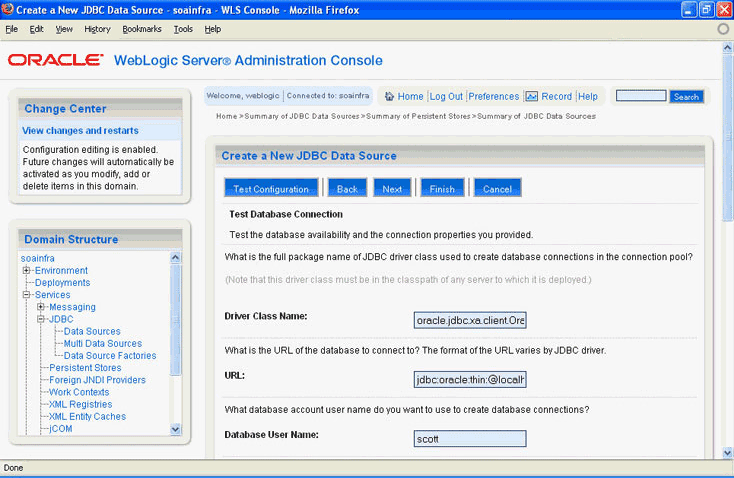Image resolution: width=734 pixels, height=478 pixels.
Task: Open the Firefox Help menu
Action: point(213,29)
